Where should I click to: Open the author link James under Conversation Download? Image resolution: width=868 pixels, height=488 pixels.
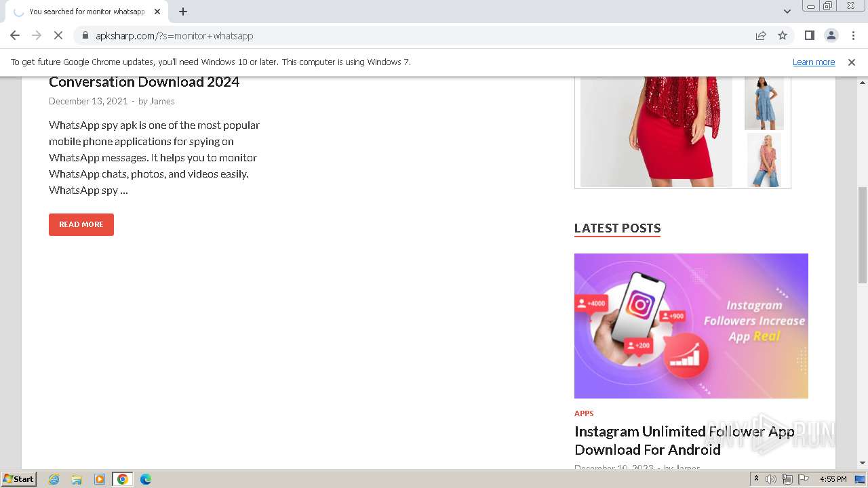click(x=162, y=101)
